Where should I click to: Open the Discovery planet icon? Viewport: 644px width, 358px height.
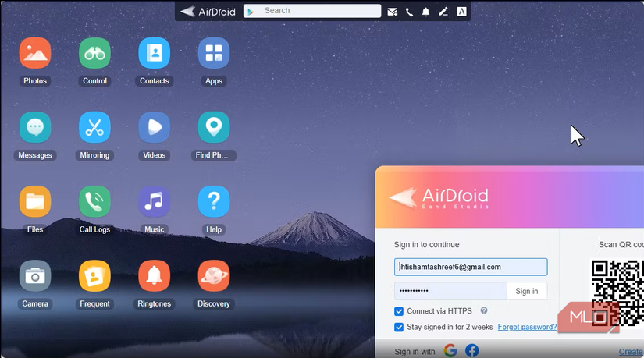tap(214, 276)
